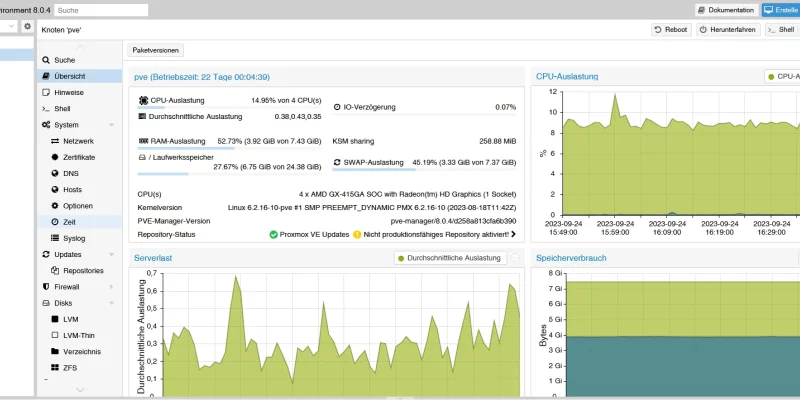Expand the Firewall submenu arrow
This screenshot has height=400, width=800.
(112, 287)
